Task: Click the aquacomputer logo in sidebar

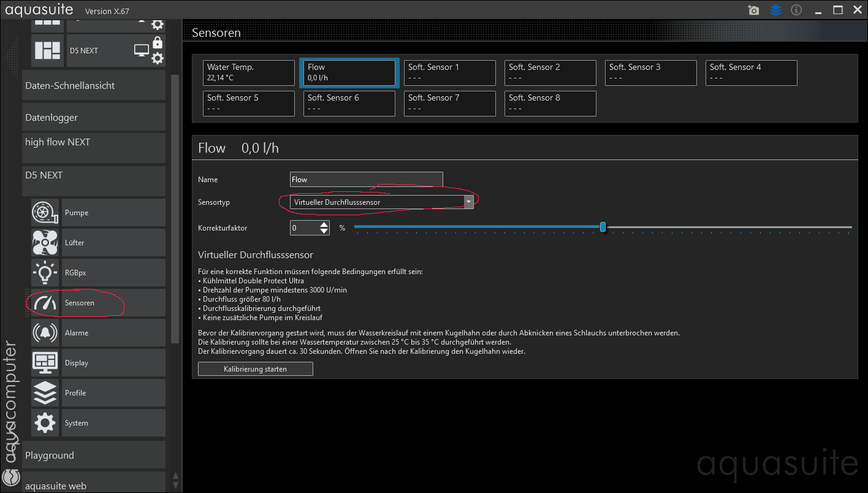Action: 10,415
